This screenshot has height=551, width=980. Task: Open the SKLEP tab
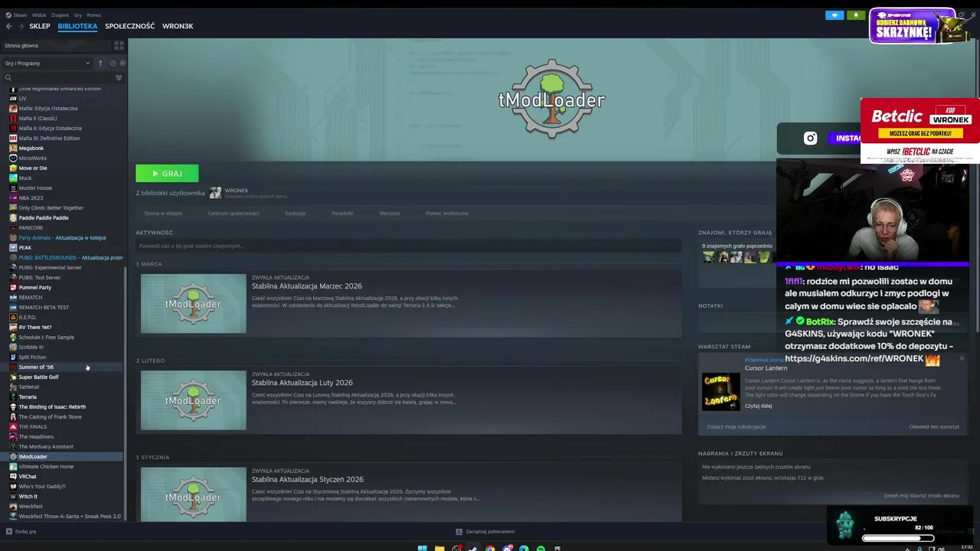(x=40, y=26)
